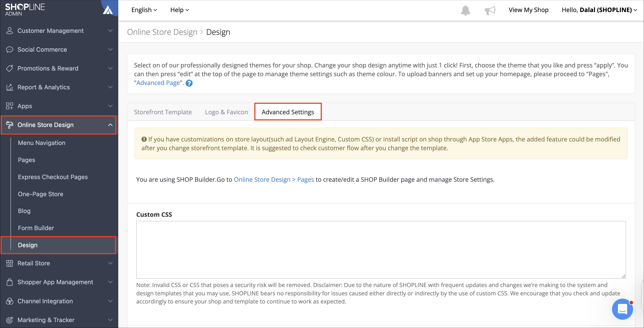644x328 pixels.
Task: Expand the Report & Analytics chevron
Action: tap(110, 87)
